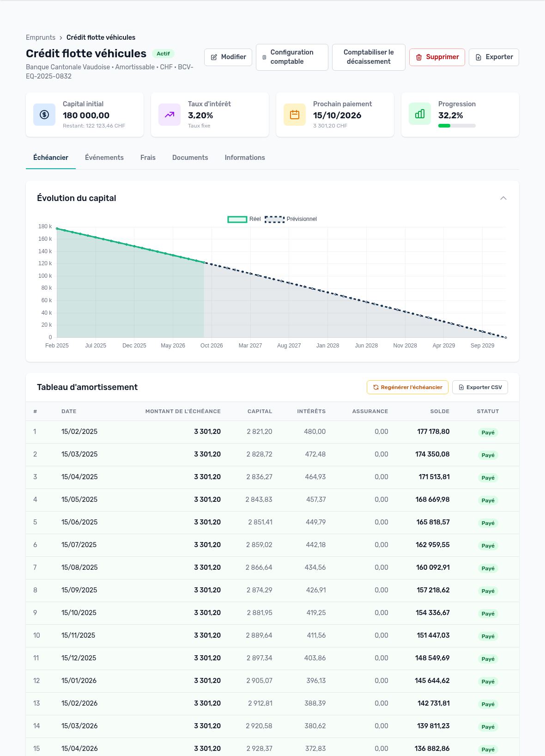Open the Informations tab
Viewport: 545px width, 756px height.
(x=245, y=158)
